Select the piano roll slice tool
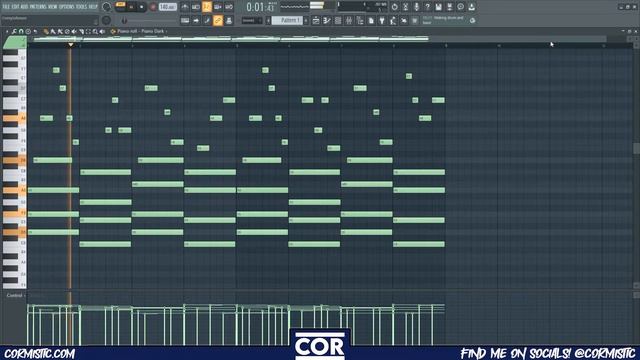This screenshot has width=640, height=360. 81,31
